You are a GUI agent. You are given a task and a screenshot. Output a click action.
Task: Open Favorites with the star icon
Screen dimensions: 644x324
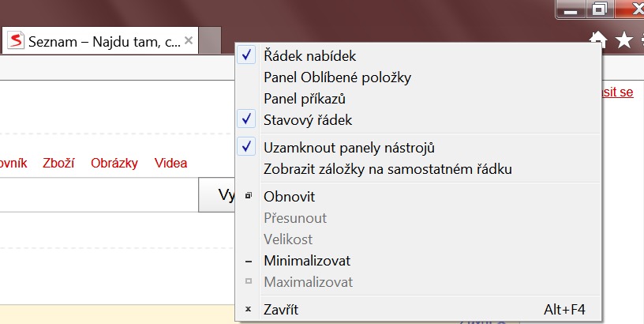pos(623,40)
